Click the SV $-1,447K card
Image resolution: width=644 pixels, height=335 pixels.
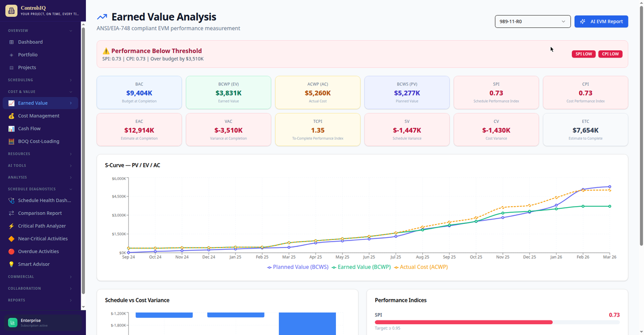(407, 129)
